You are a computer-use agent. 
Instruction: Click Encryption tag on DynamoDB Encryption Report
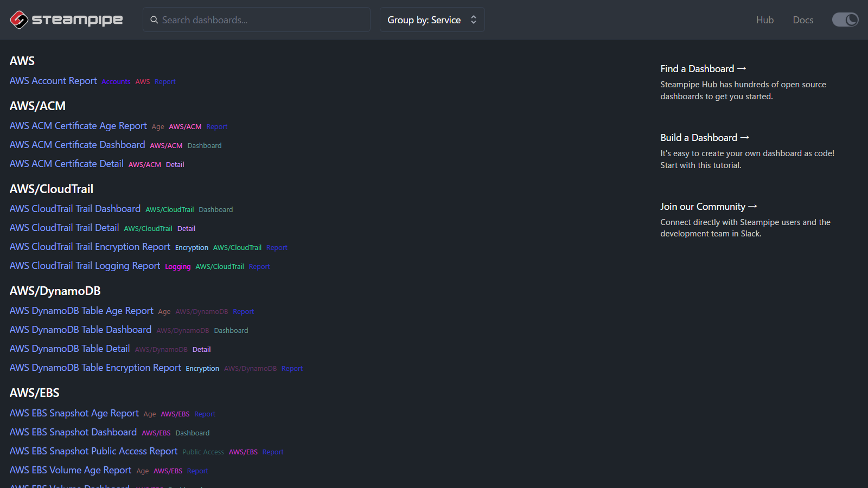(x=202, y=369)
